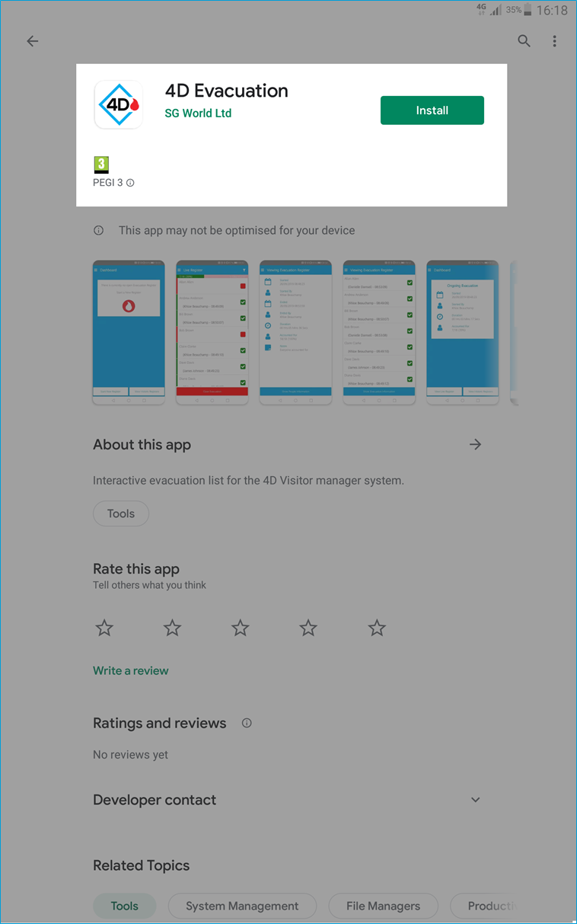577x924 pixels.
Task: Open fifth screenshot showing Ongoing Evacuation
Action: (463, 332)
